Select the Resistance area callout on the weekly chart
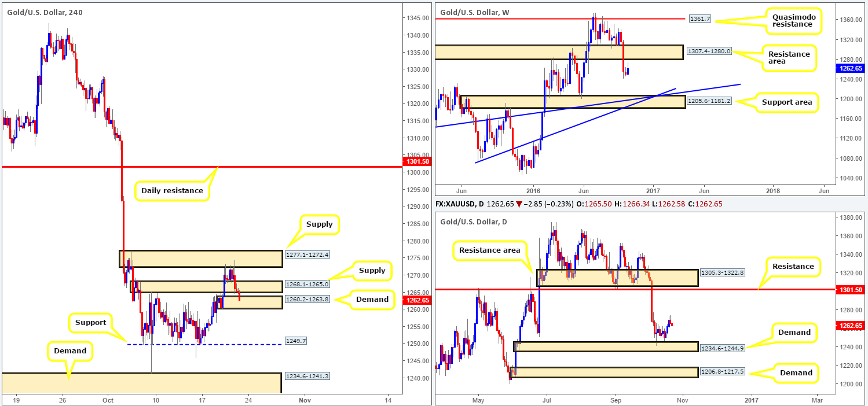868x406 pixels. click(x=789, y=58)
